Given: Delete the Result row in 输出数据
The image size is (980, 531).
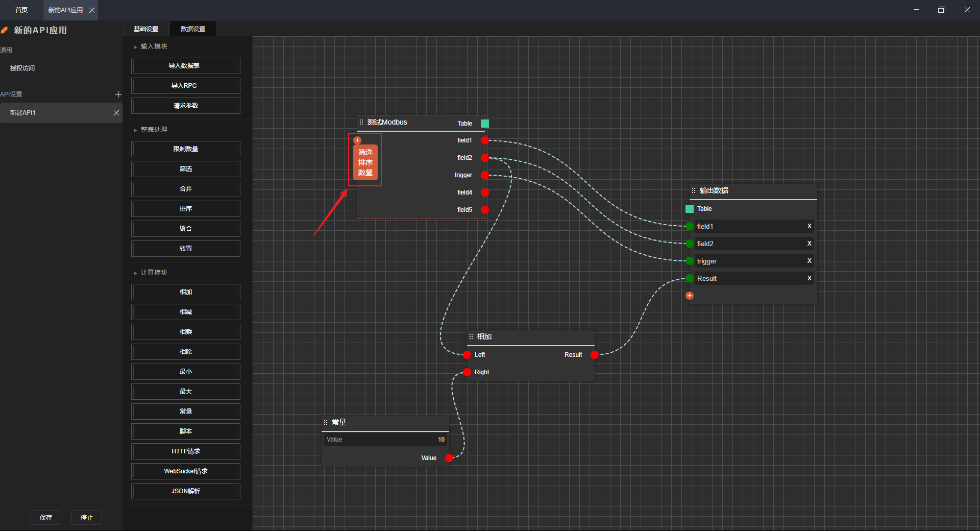Looking at the screenshot, I should pos(809,278).
